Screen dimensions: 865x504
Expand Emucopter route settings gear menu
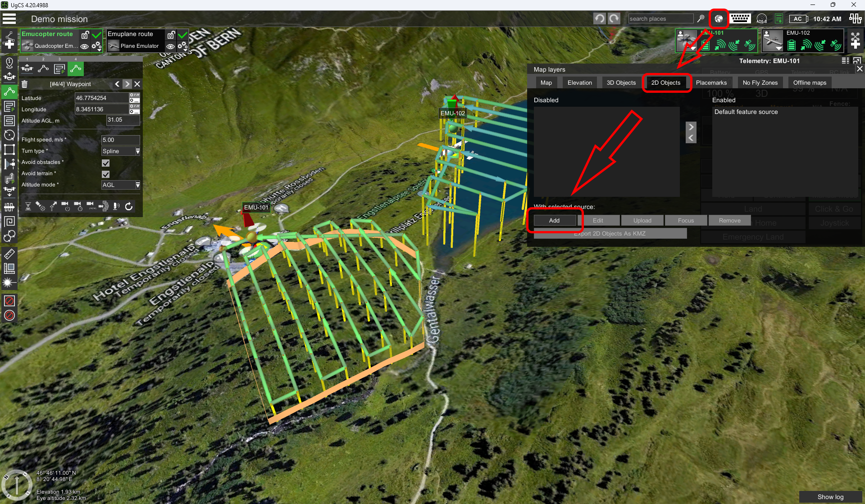[x=96, y=46]
